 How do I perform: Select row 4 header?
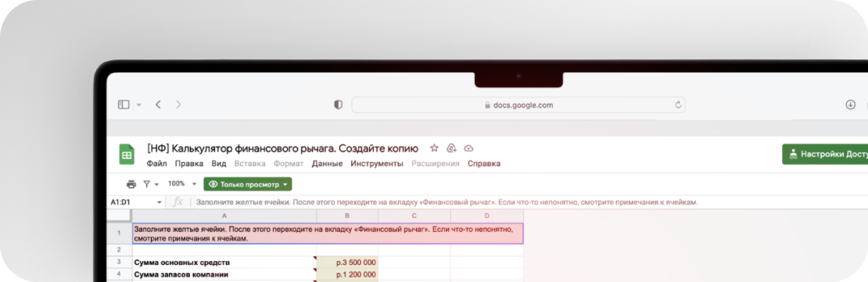point(119,274)
